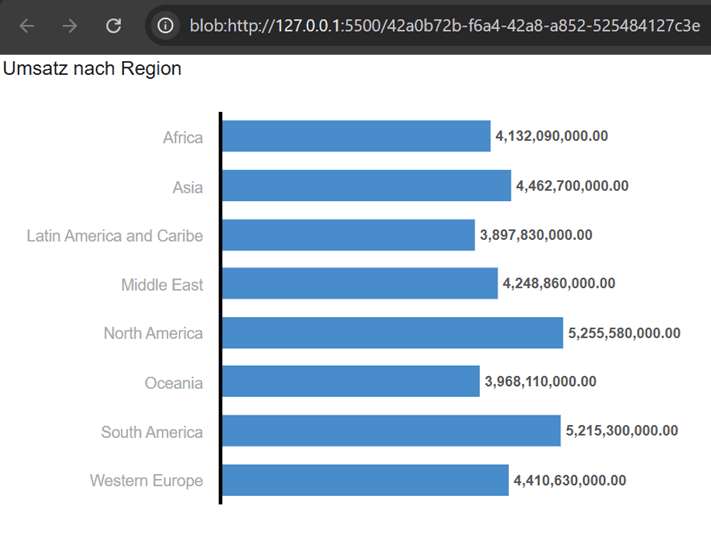Screen dimensions: 711x549
Task: Click the 5,255,580,000.00 value label
Action: click(x=624, y=333)
